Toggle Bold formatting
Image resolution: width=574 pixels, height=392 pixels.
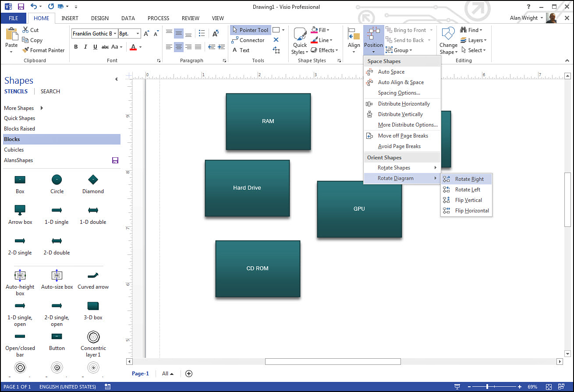click(76, 47)
